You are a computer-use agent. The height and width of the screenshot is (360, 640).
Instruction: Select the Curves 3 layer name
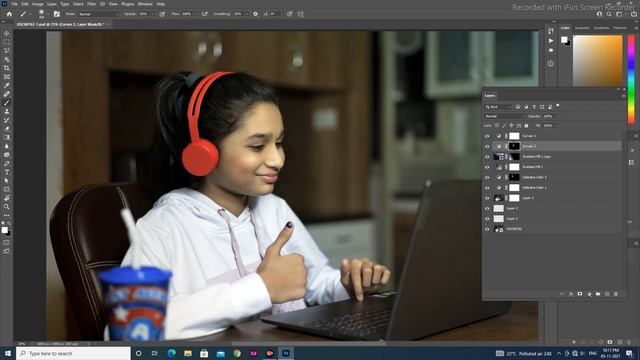(529, 136)
